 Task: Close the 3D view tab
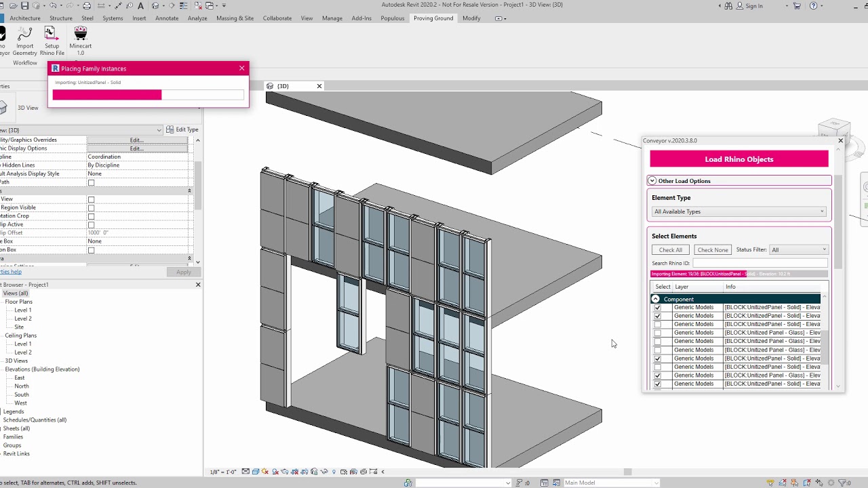pos(319,86)
